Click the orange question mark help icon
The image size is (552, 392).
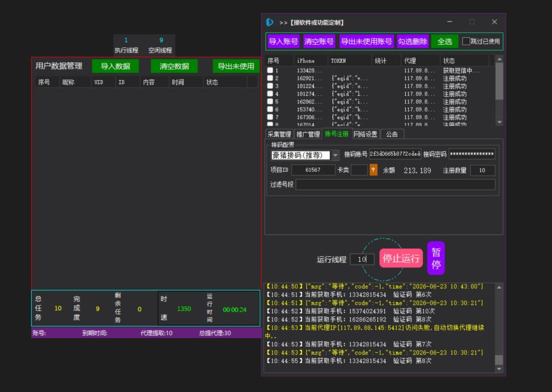[373, 170]
